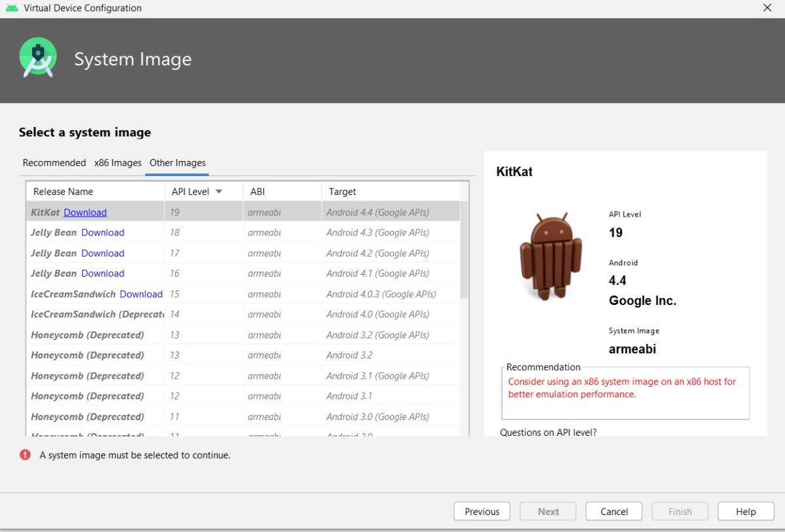Image resolution: width=785 pixels, height=532 pixels.
Task: Select the row with target Android 3.1
Action: coord(243,396)
